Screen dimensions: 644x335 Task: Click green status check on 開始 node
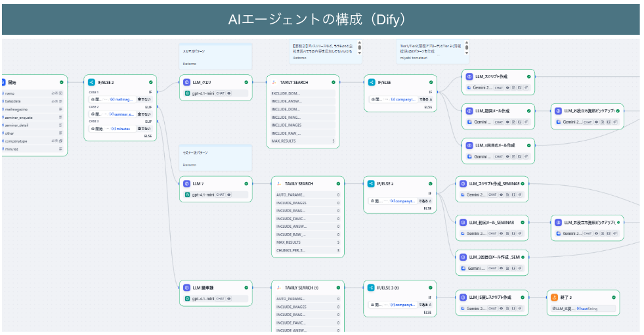click(61, 82)
